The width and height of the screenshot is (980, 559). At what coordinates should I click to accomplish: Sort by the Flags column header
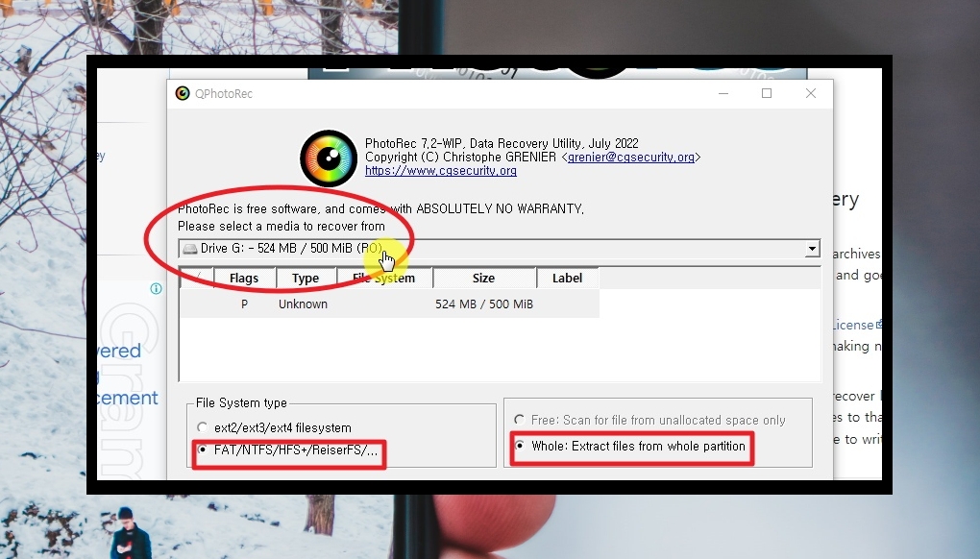[x=244, y=278]
